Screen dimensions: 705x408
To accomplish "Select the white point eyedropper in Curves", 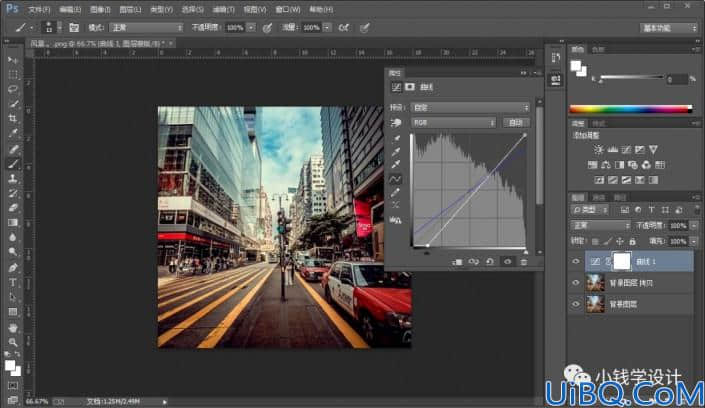I will [396, 165].
